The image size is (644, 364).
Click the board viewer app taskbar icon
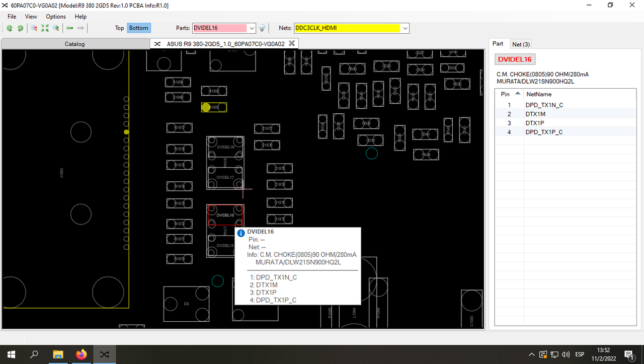click(104, 354)
